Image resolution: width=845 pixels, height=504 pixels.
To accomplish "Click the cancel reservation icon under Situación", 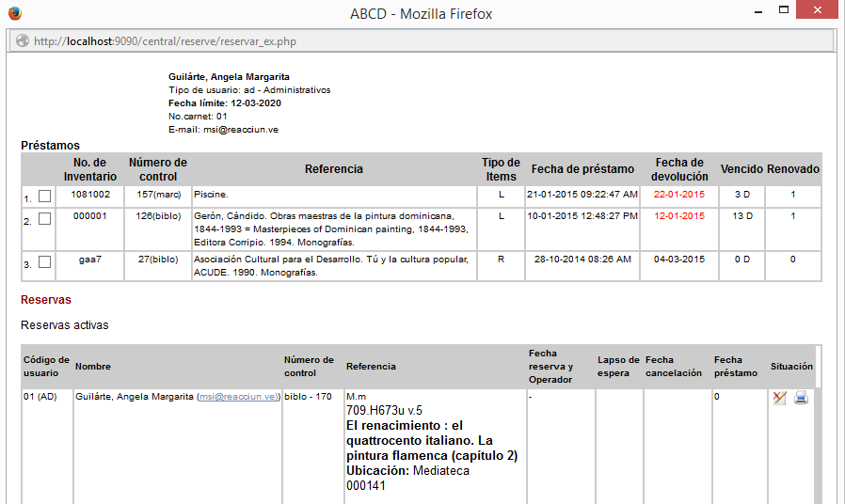I will tap(779, 398).
